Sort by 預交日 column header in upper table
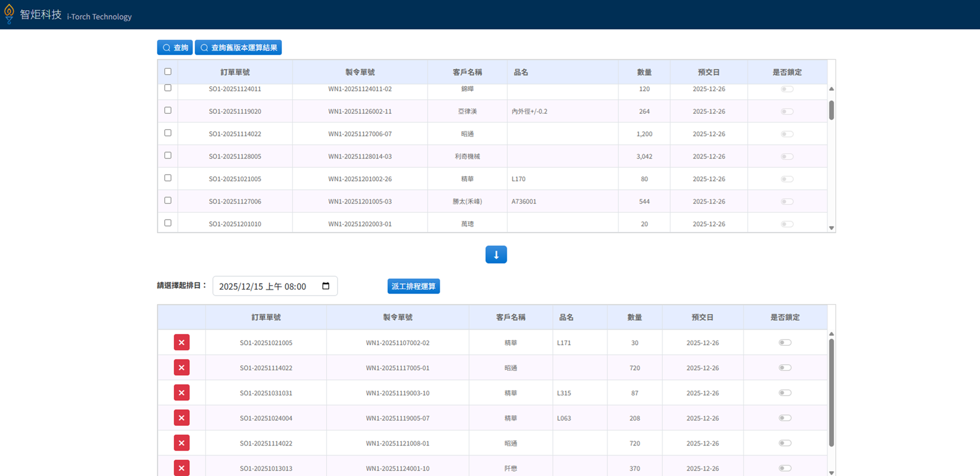 pyautogui.click(x=708, y=72)
